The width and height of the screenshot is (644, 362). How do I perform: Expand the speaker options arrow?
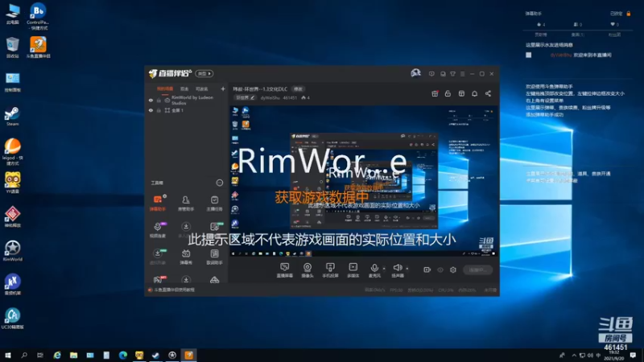pos(407,269)
